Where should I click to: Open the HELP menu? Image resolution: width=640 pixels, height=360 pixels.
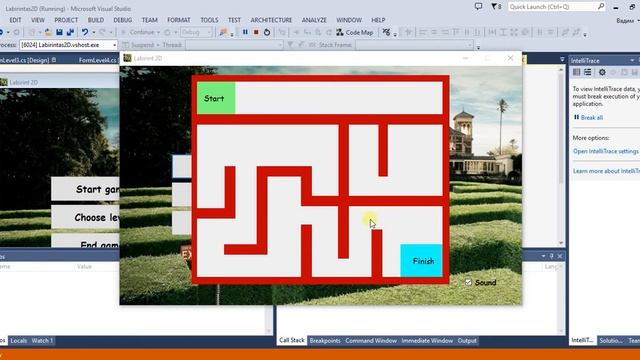(x=378, y=20)
